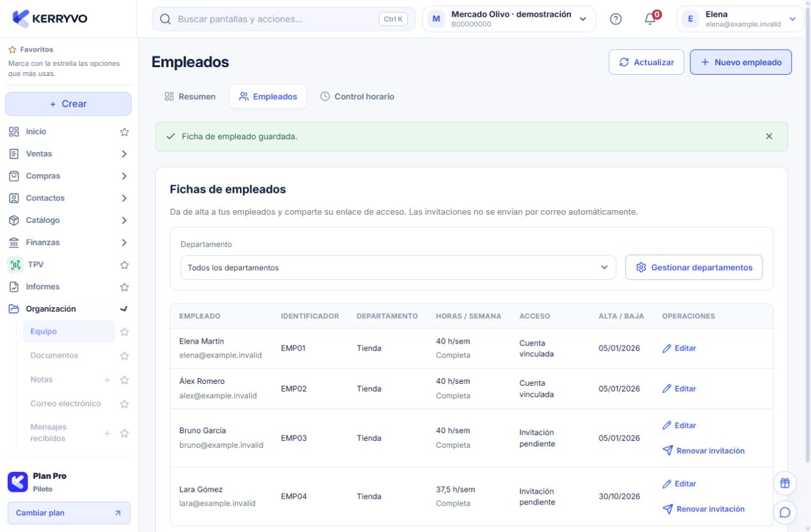Edit Bruno García's employee record
Viewport: 811px width, 532px height.
coord(679,425)
